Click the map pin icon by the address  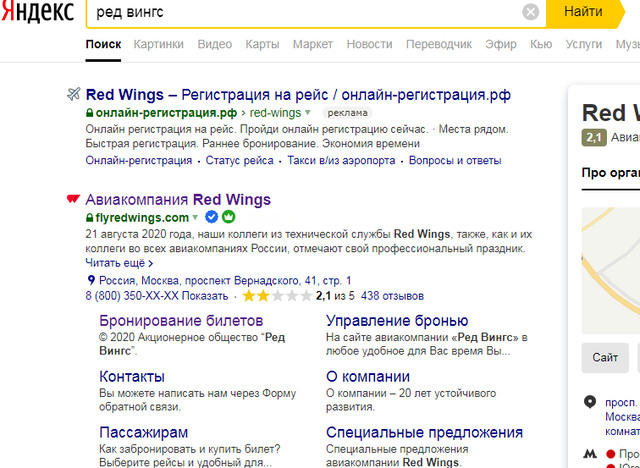91,280
